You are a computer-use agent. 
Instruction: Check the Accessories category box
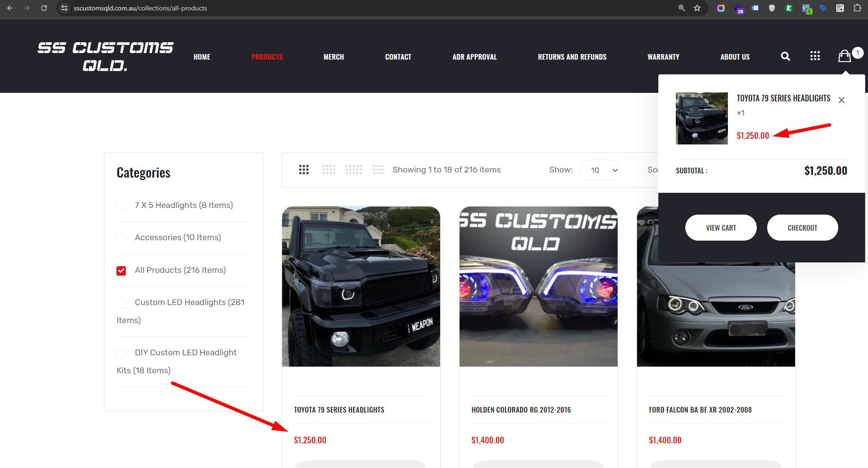(121, 238)
